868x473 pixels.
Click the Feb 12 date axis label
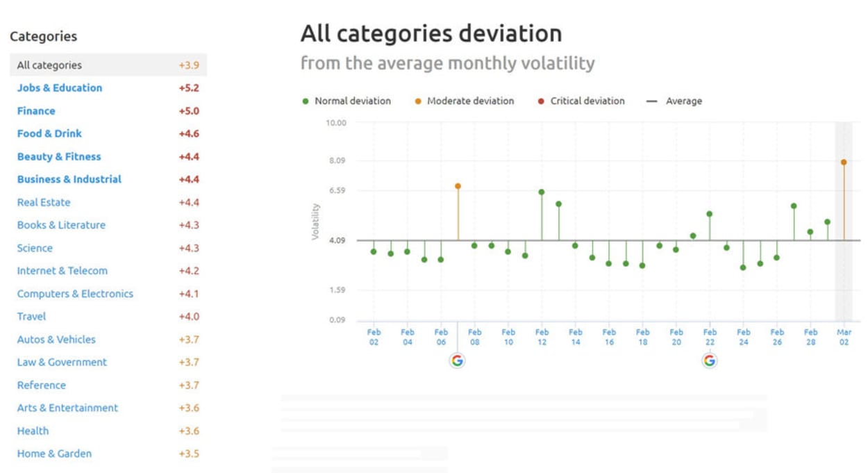(x=542, y=338)
